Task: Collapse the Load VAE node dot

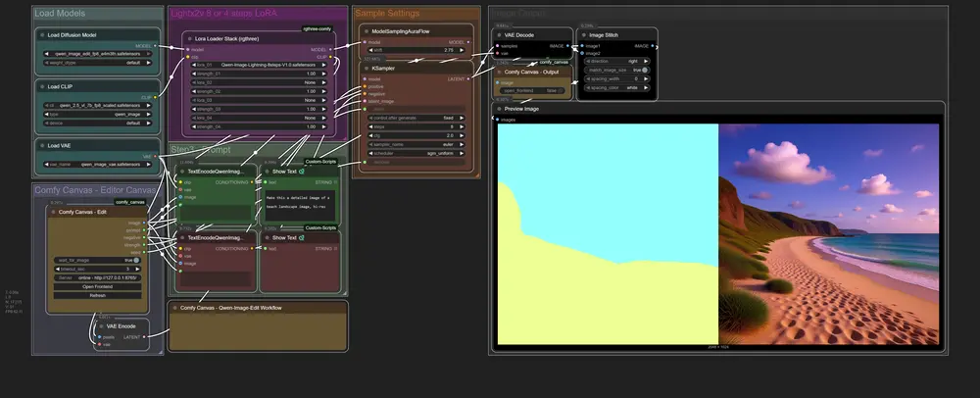Action: click(42, 146)
